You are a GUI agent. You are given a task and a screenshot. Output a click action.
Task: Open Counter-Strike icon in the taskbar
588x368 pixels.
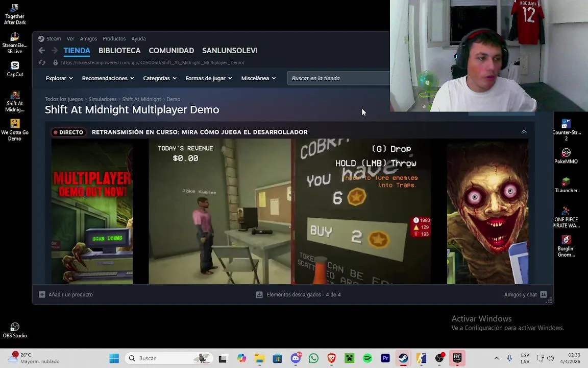pyautogui.click(x=421, y=358)
